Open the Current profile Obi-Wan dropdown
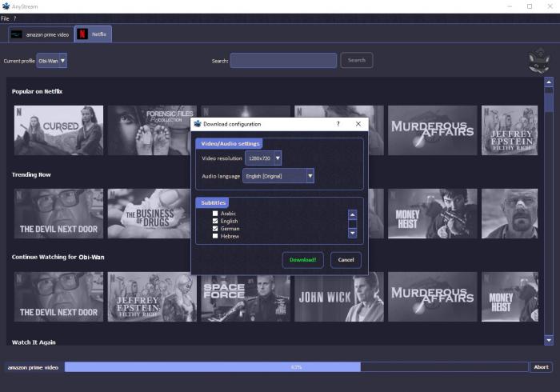This screenshot has width=560, height=392. (52, 61)
